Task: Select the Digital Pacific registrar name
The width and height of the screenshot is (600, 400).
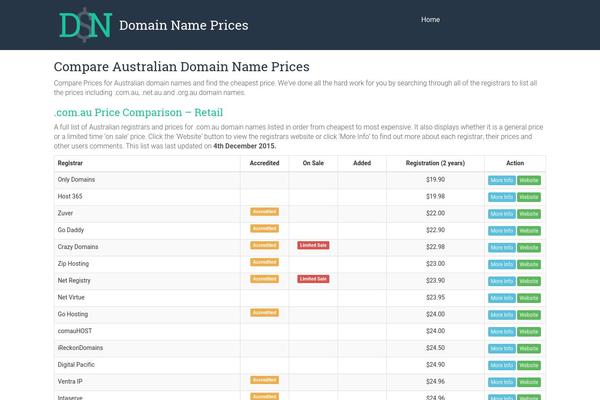Action: [x=76, y=365]
